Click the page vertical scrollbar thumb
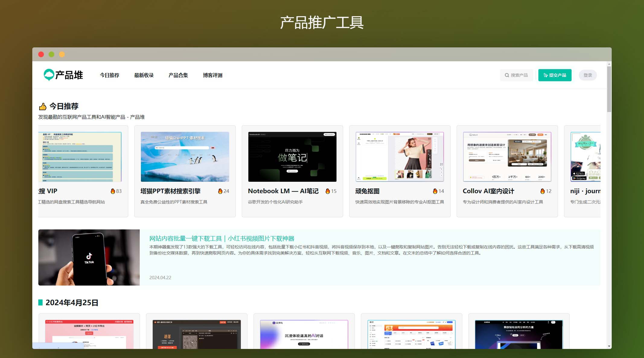This screenshot has width=644, height=358. [x=609, y=89]
